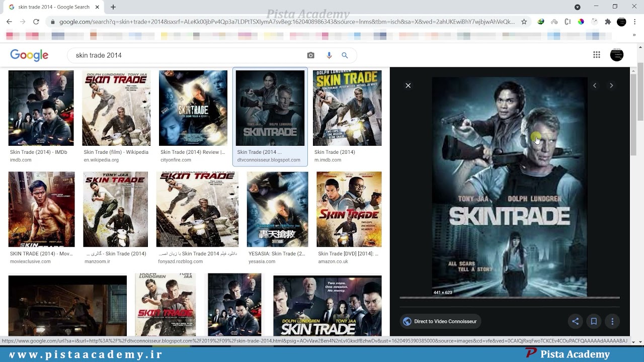Go to the Google logo homepage
The width and height of the screenshot is (644, 362).
click(x=29, y=55)
